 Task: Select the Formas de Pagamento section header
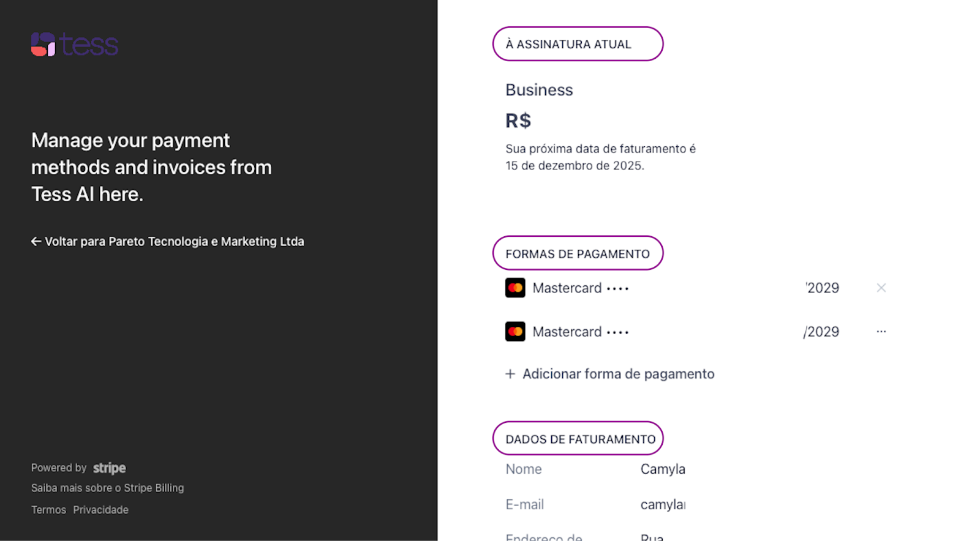(x=578, y=253)
